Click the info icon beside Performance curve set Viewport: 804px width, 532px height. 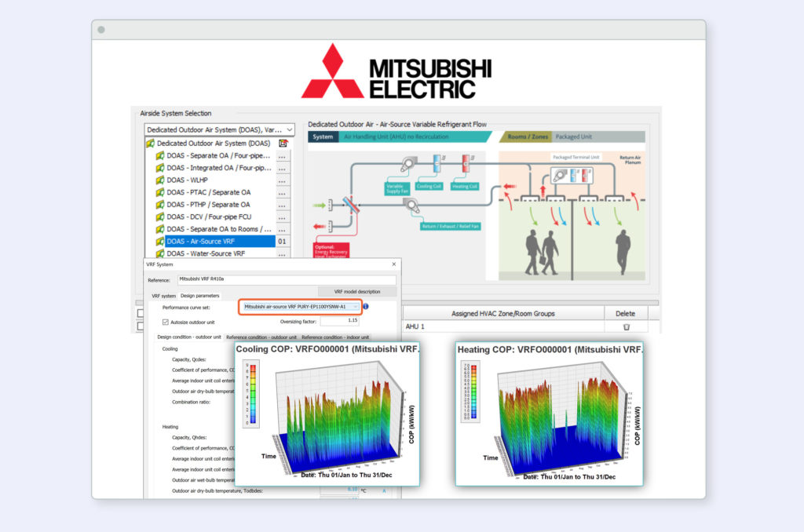pos(366,307)
